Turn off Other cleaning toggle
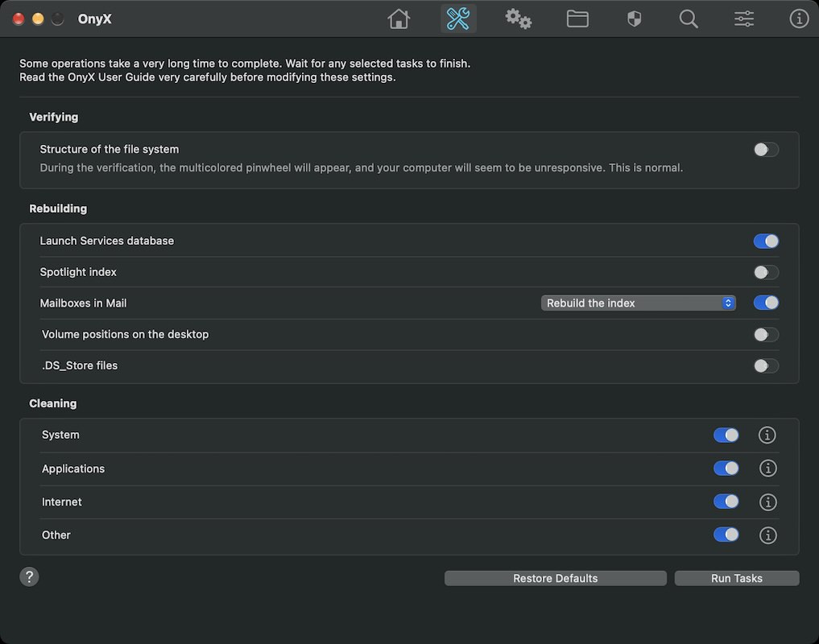819x644 pixels. (x=726, y=535)
